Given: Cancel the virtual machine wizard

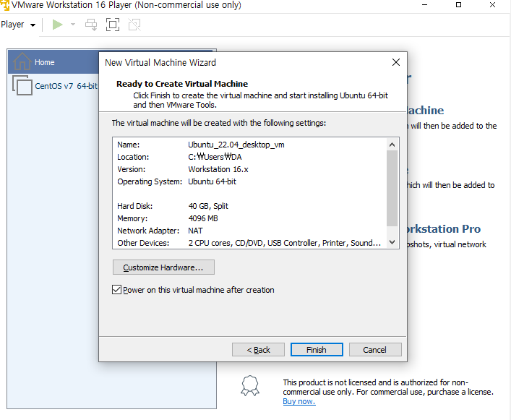Looking at the screenshot, I should coord(375,350).
